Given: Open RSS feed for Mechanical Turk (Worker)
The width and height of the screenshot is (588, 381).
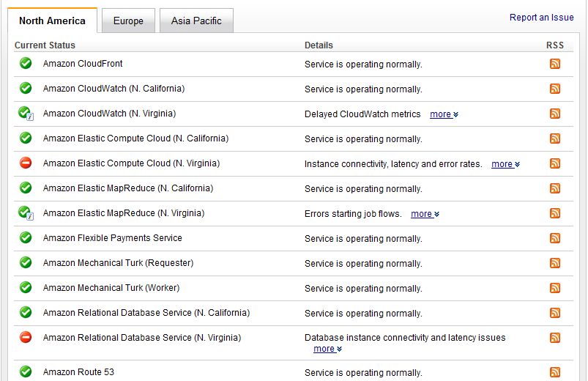Looking at the screenshot, I should [555, 289].
